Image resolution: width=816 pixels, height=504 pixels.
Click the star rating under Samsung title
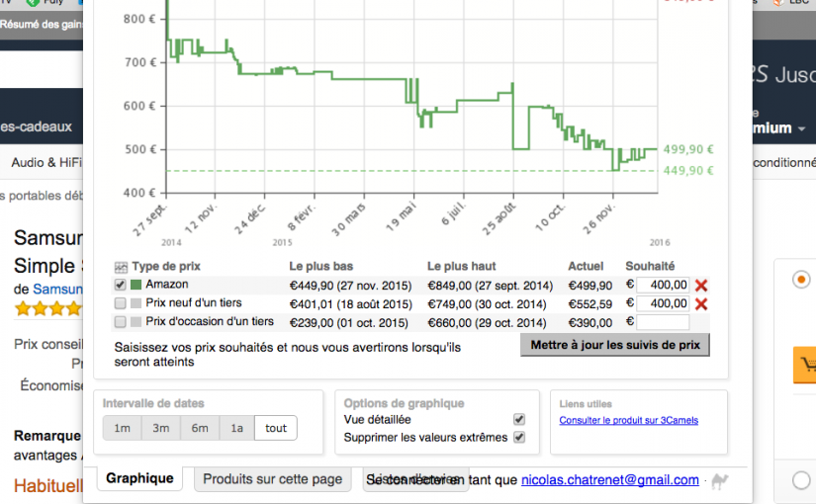47,309
